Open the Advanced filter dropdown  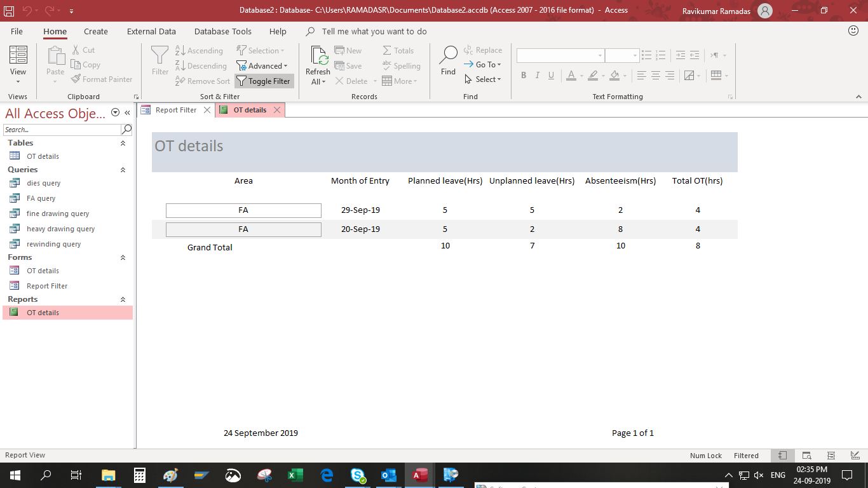[262, 66]
